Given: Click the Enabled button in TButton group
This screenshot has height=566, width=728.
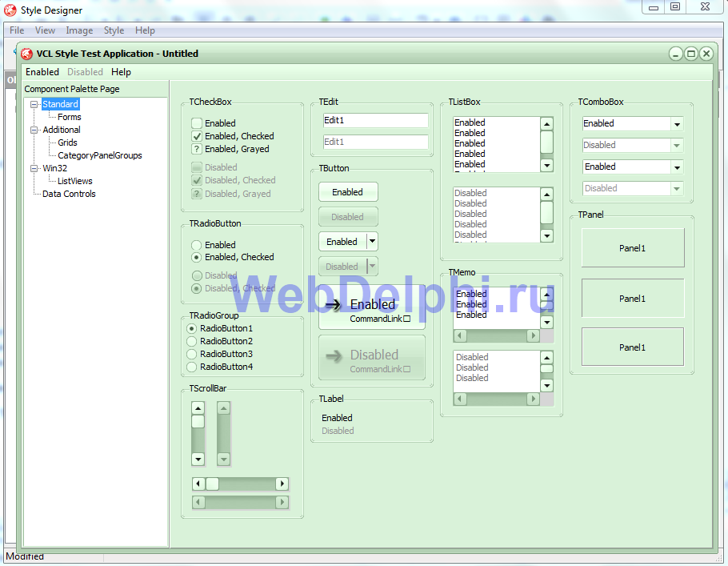Looking at the screenshot, I should pos(348,192).
